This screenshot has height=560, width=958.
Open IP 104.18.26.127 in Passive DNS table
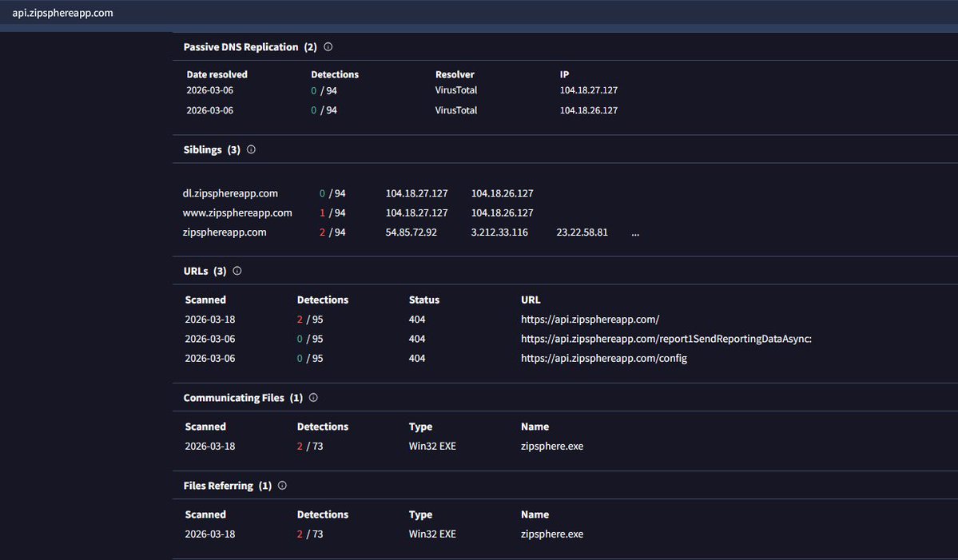pyautogui.click(x=588, y=110)
